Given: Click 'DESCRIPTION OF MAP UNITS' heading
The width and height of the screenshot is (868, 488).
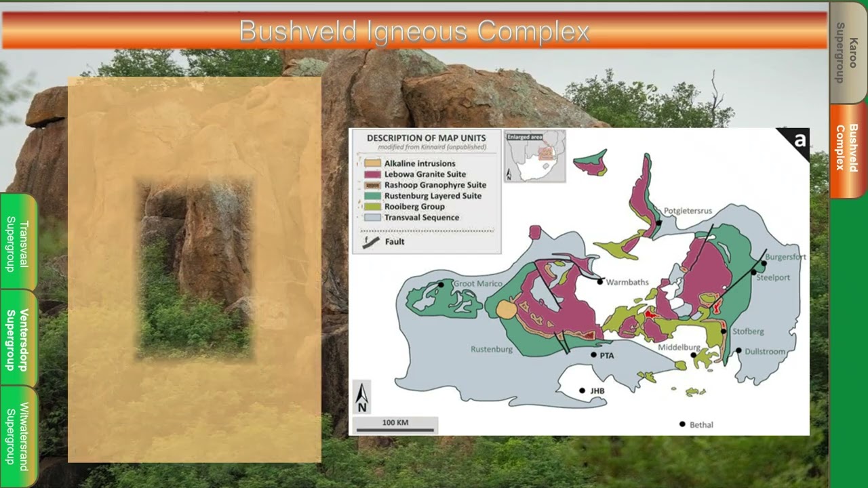Looking at the screenshot, I should tap(427, 138).
